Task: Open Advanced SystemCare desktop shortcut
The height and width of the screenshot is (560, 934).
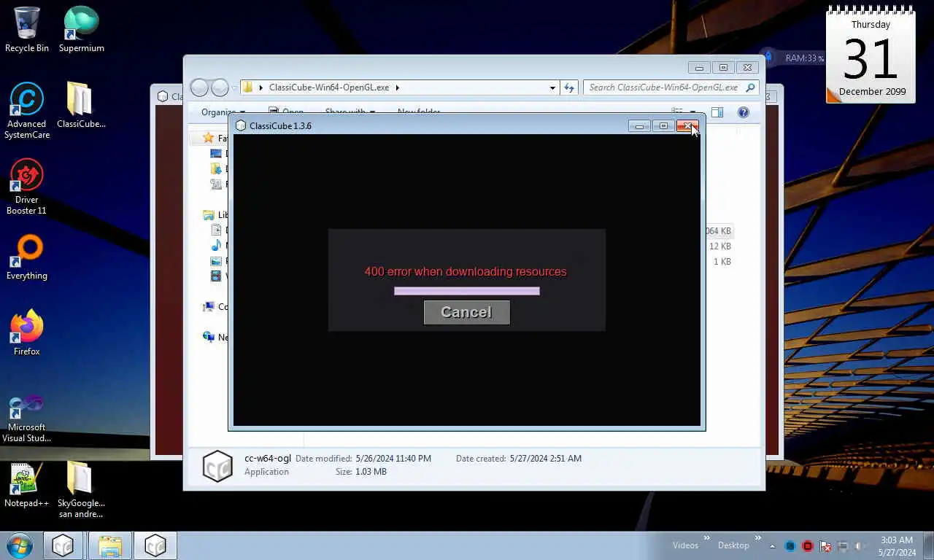Action: [x=27, y=111]
